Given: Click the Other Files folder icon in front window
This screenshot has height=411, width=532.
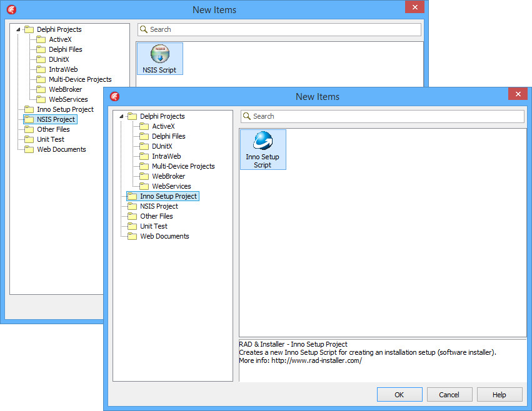Looking at the screenshot, I should coord(133,216).
